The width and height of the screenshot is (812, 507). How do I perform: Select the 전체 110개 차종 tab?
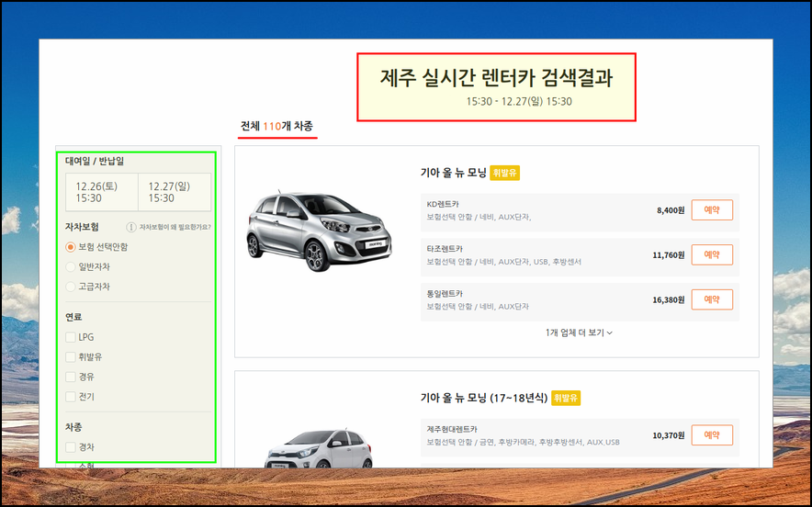[x=277, y=127]
